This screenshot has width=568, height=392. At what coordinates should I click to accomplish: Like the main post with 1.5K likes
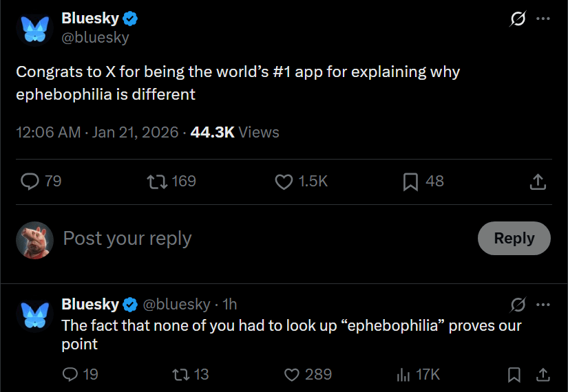coord(284,181)
